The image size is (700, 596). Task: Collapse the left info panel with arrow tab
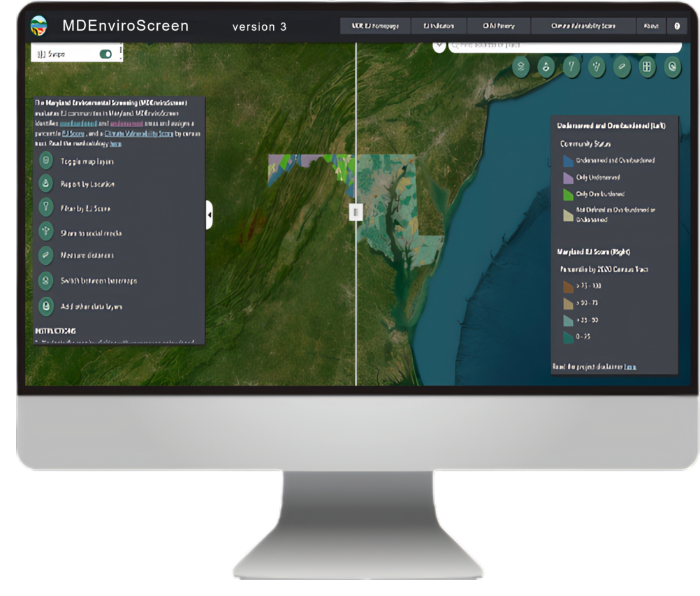(209, 215)
